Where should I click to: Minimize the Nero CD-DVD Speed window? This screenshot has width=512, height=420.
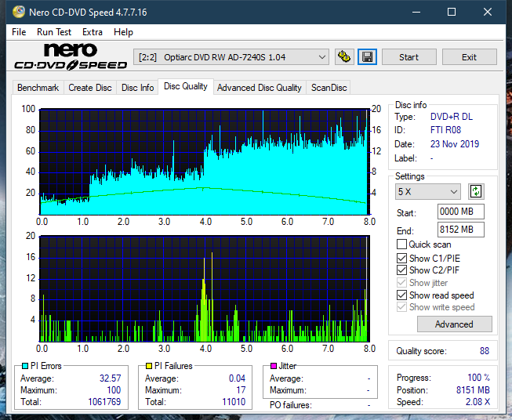click(416, 12)
